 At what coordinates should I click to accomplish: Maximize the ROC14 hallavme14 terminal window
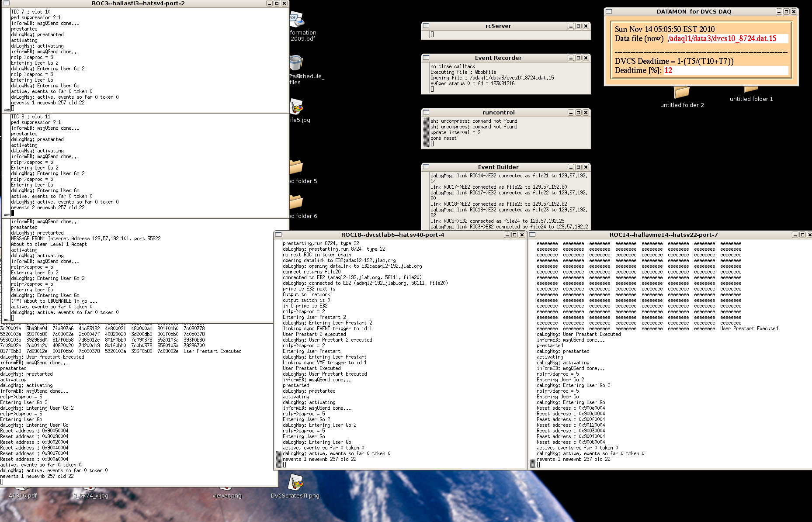802,235
